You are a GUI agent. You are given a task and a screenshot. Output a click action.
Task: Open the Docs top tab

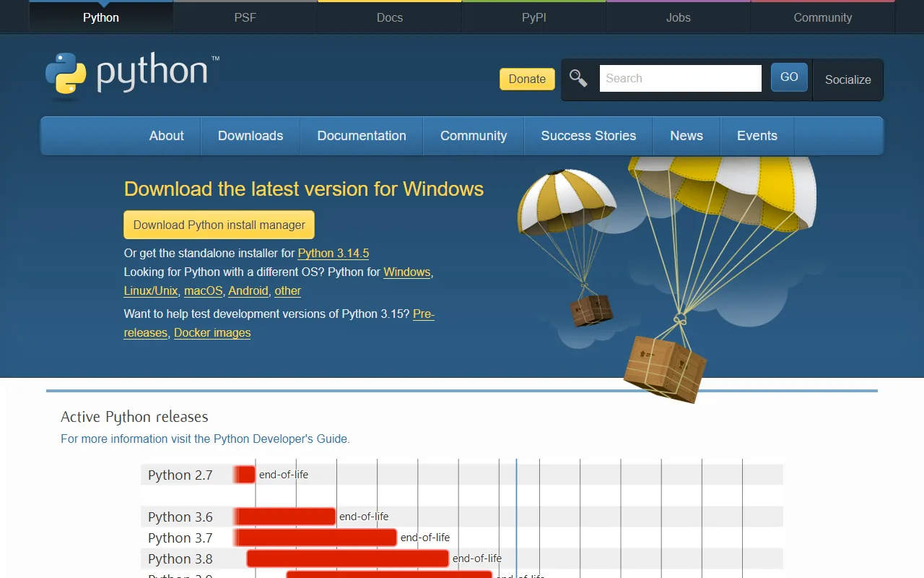click(x=390, y=17)
